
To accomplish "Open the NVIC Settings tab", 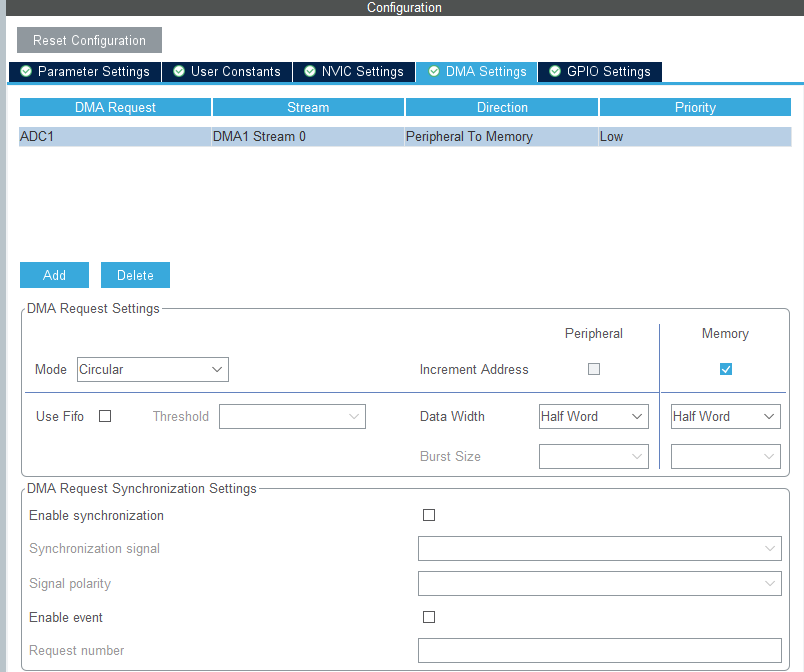I will (x=354, y=72).
